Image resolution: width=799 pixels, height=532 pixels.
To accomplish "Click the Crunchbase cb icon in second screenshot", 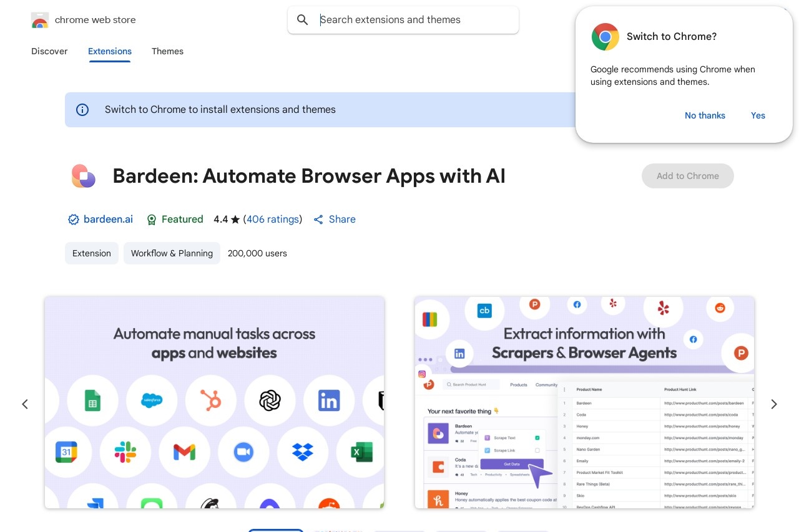I will point(484,311).
